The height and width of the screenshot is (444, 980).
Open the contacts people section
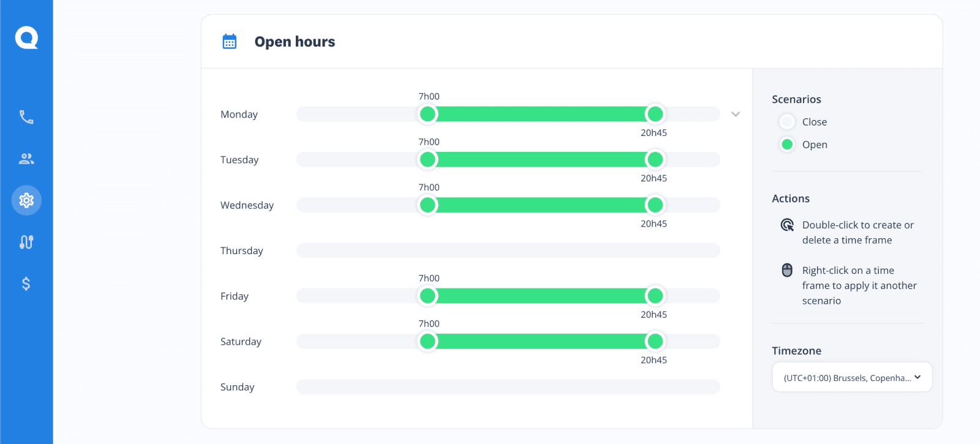[26, 159]
